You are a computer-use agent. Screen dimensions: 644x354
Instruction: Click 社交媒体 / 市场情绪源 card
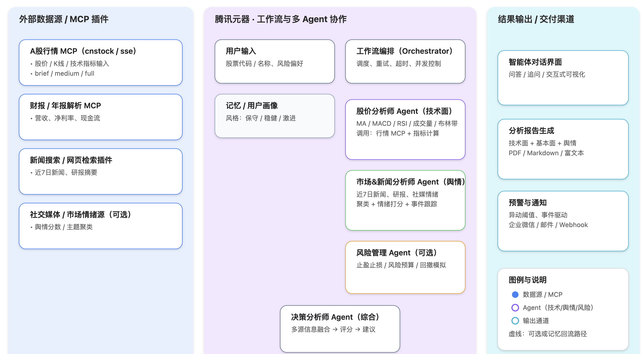pos(100,226)
